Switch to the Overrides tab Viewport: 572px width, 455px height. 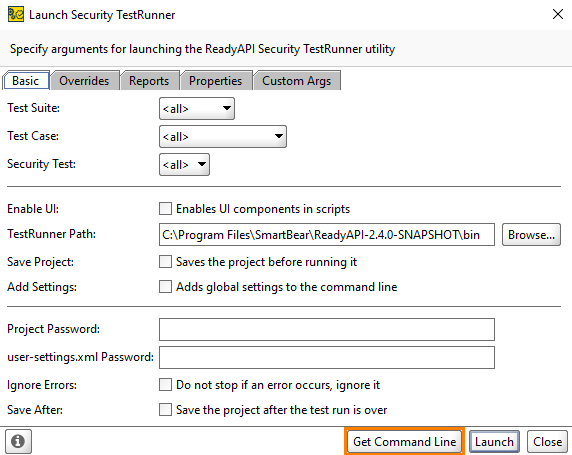click(x=84, y=81)
